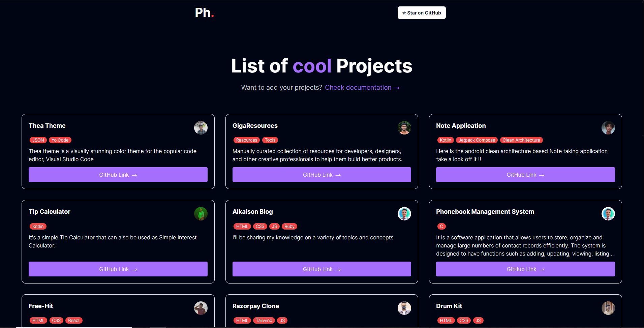The width and height of the screenshot is (644, 328).
Task: Select the Kotlin tag on Tip Calculator
Action: [x=38, y=226]
